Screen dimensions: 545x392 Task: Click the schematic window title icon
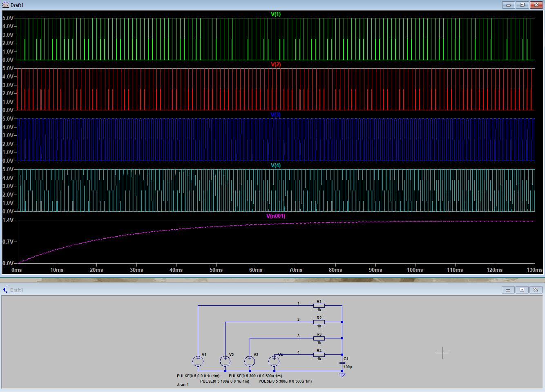[5, 290]
